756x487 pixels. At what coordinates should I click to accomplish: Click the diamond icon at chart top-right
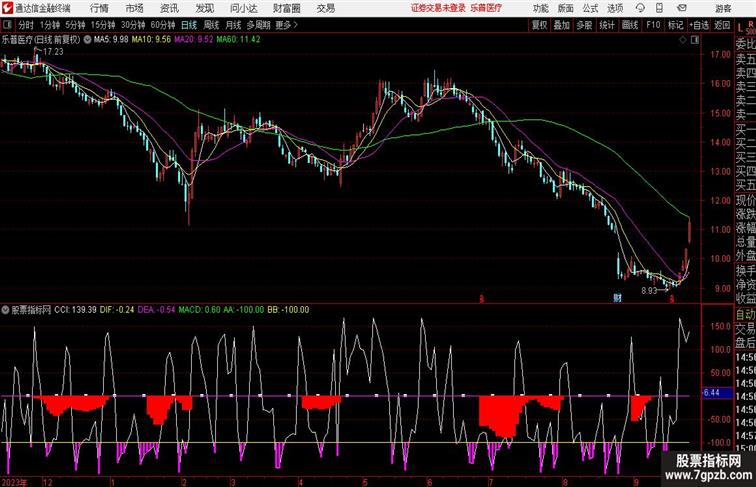tap(683, 40)
